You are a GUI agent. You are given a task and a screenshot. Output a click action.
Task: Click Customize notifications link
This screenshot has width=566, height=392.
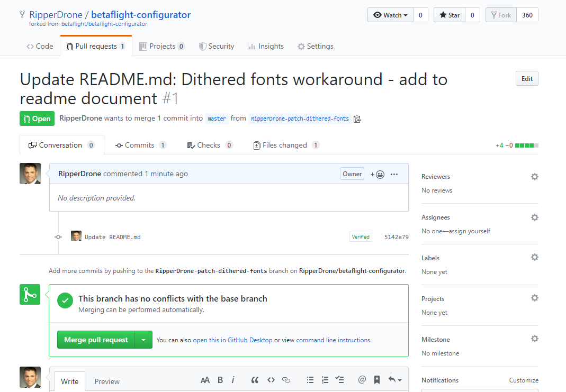524,380
